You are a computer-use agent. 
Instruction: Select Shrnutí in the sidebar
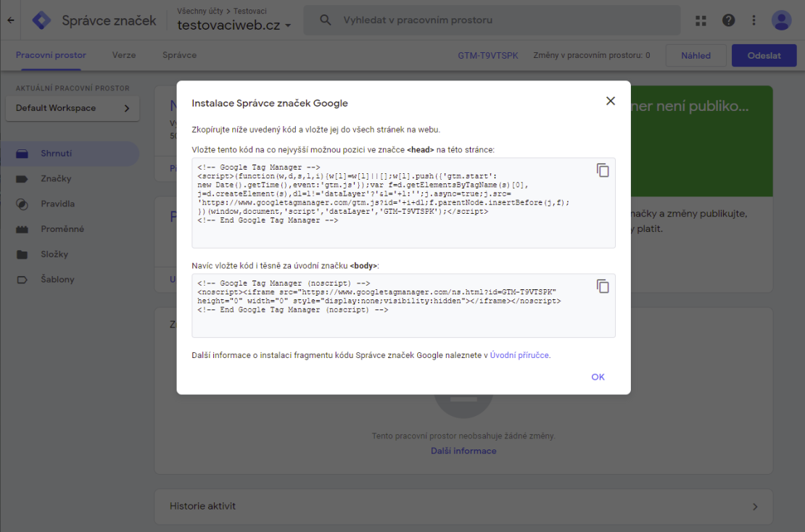[x=70, y=154]
